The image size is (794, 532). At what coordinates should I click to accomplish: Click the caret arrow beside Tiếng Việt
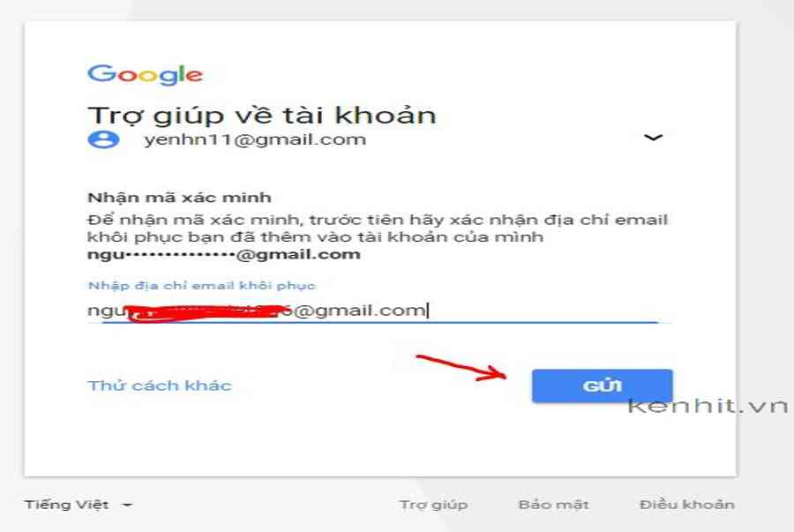coord(128,506)
